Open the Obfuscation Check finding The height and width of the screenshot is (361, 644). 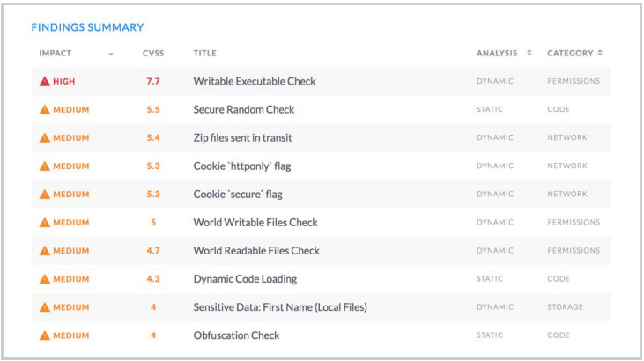(236, 335)
